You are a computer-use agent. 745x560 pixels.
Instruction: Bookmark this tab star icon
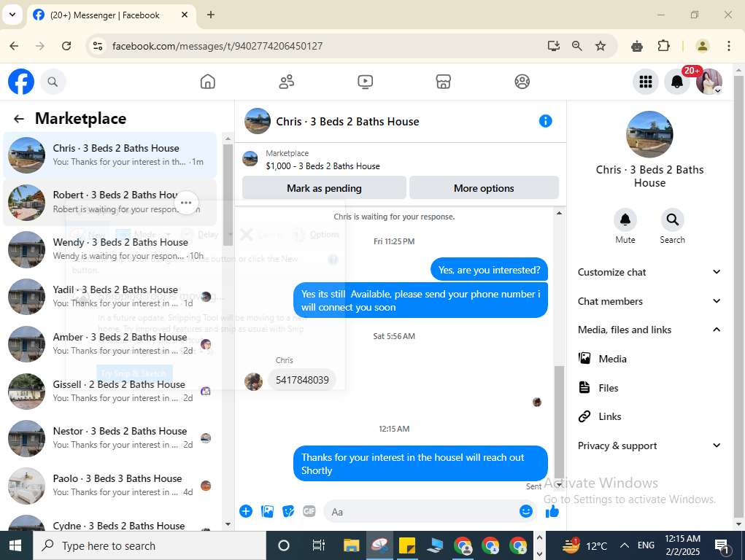pyautogui.click(x=601, y=46)
